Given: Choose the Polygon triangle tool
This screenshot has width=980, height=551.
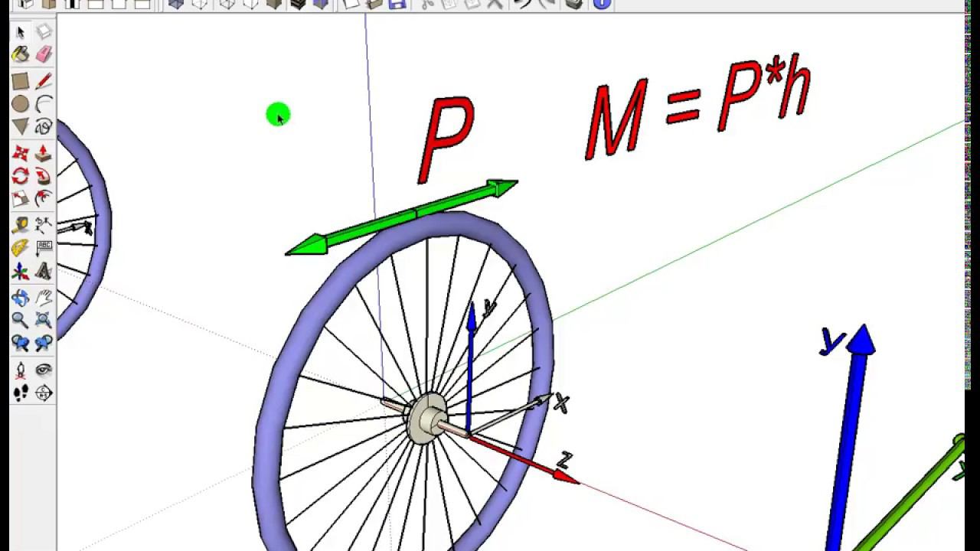Looking at the screenshot, I should coord(21,126).
